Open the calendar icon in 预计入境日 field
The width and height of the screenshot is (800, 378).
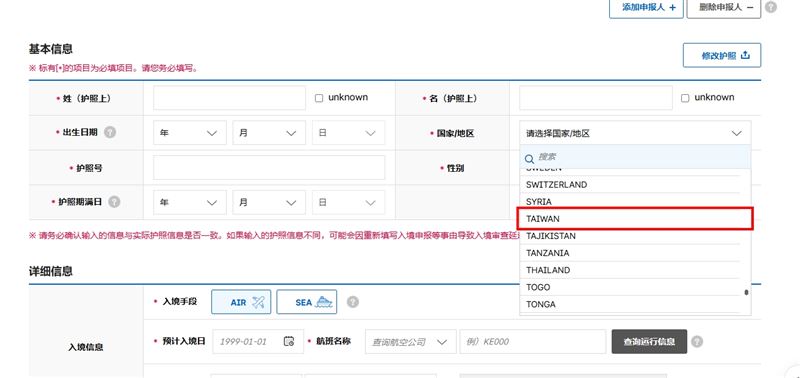pos(289,341)
